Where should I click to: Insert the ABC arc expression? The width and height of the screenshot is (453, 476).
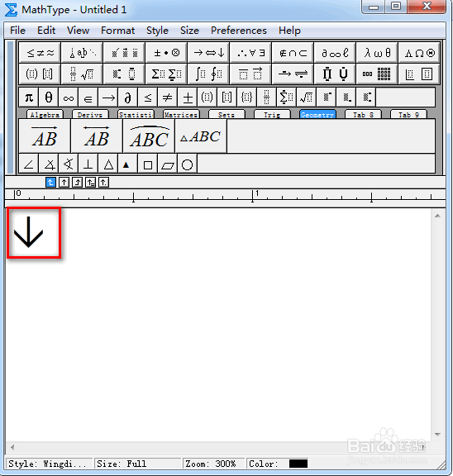[149, 136]
